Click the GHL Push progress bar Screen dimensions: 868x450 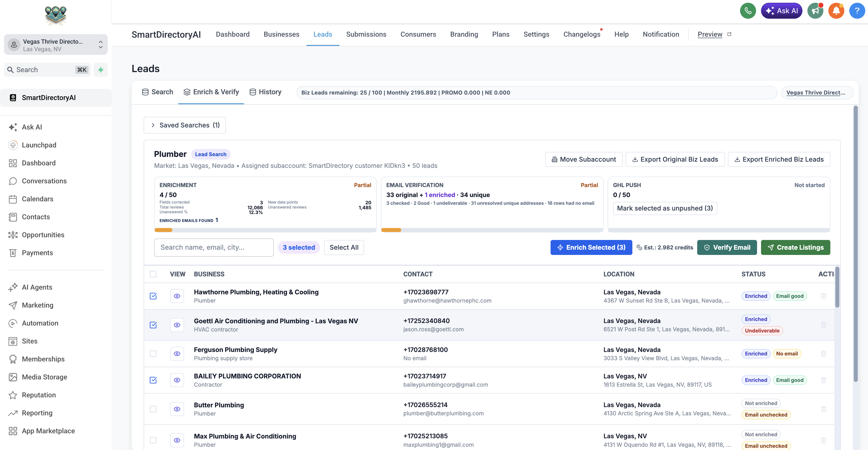coord(719,230)
